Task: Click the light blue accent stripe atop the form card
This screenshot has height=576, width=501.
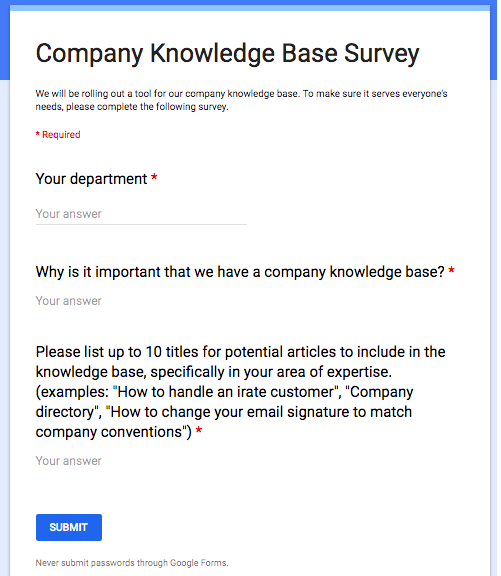Action: [x=250, y=8]
